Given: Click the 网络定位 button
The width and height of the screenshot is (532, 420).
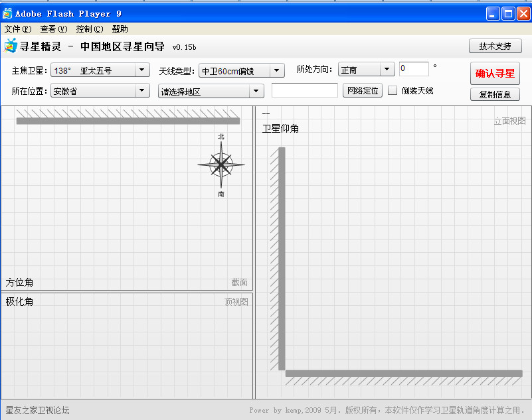Looking at the screenshot, I should [x=362, y=90].
